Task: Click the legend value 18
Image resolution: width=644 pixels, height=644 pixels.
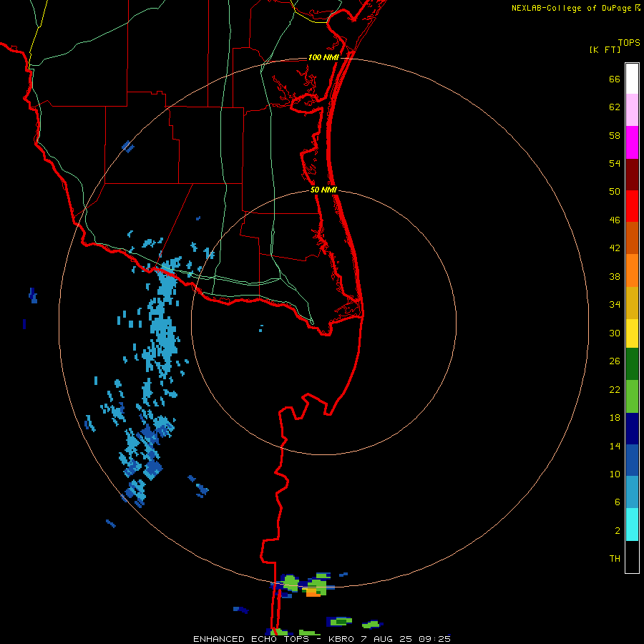Action: [615, 418]
